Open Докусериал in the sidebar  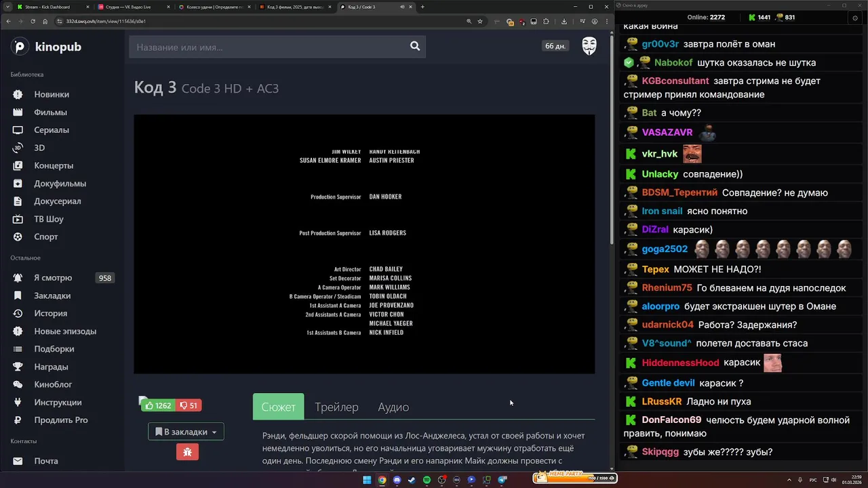point(58,201)
